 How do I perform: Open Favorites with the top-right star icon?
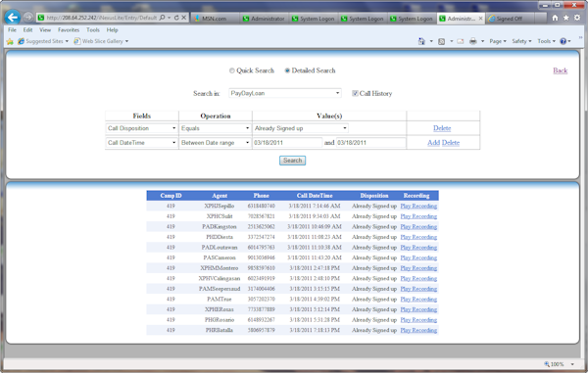click(565, 18)
